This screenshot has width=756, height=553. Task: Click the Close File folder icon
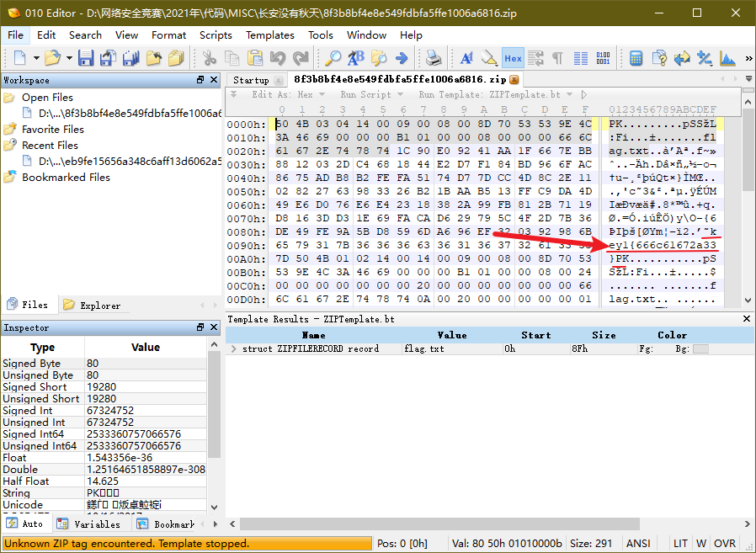click(x=154, y=58)
